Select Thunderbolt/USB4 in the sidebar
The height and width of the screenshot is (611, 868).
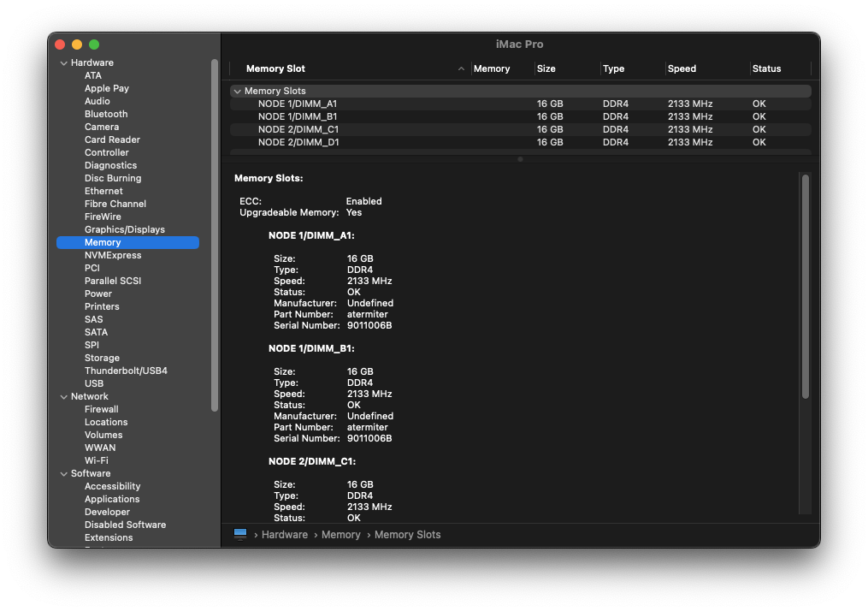(126, 371)
